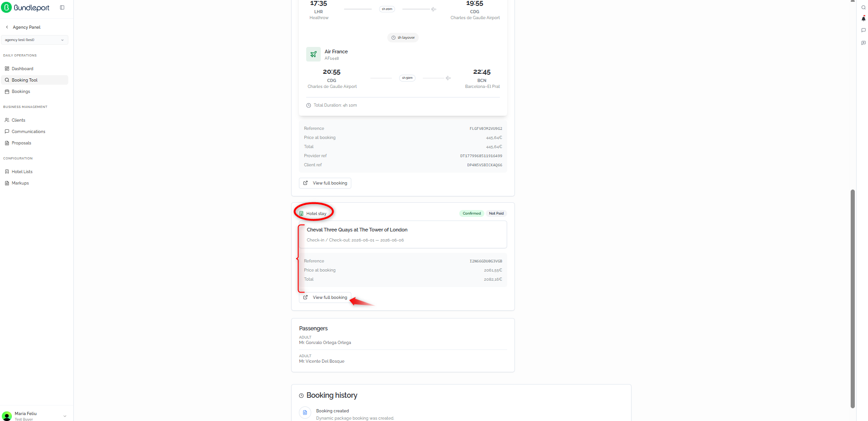Click the Bookings calendar icon
This screenshot has height=421, width=868.
pos(7,92)
